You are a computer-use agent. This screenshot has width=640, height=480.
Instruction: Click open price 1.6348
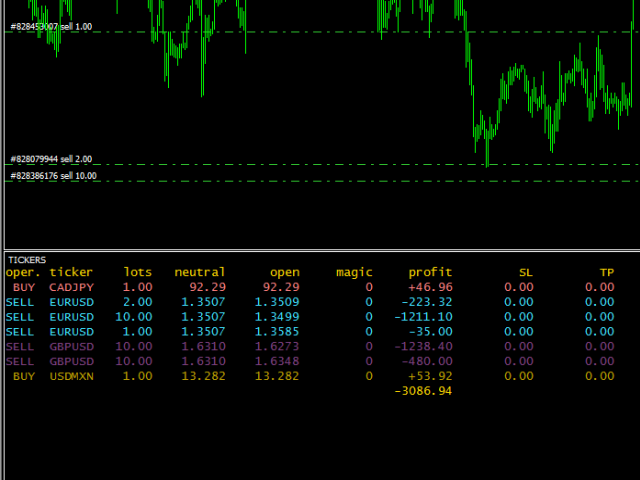tap(277, 361)
